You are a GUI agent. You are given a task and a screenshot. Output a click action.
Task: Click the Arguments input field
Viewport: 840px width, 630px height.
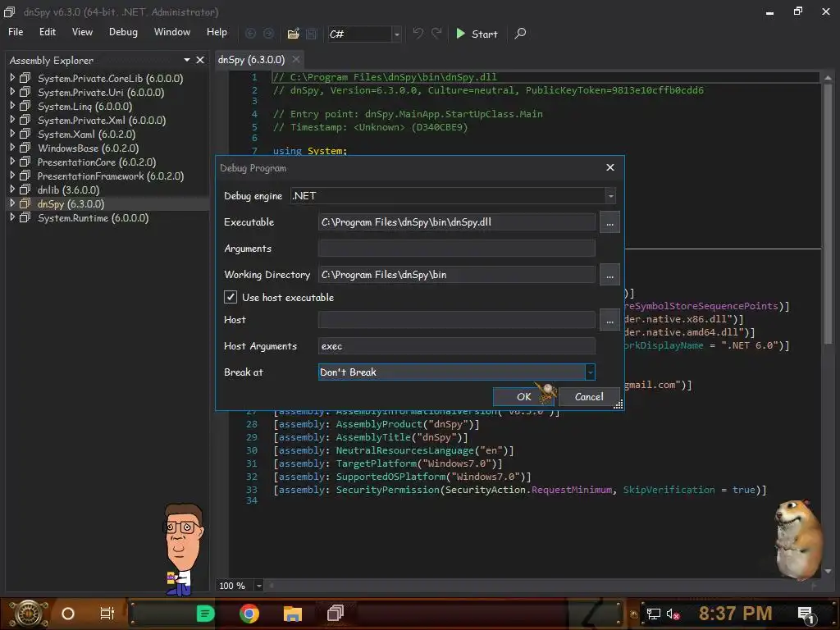pyautogui.click(x=456, y=248)
